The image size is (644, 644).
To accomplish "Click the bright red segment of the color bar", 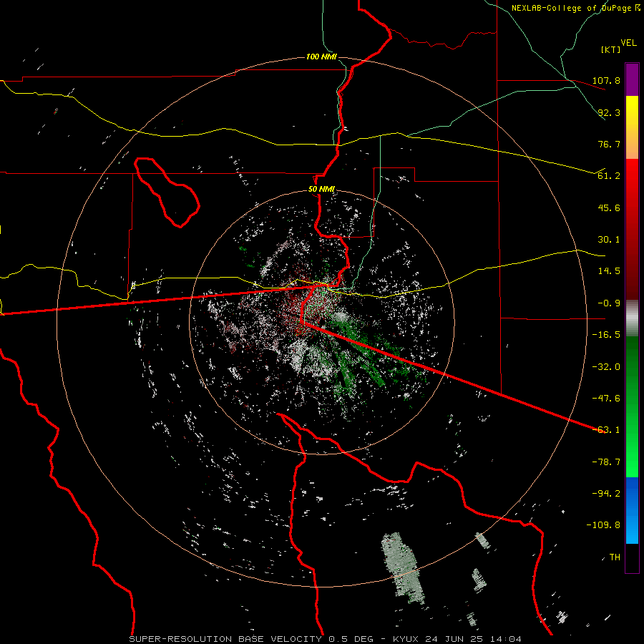I will point(632,228).
